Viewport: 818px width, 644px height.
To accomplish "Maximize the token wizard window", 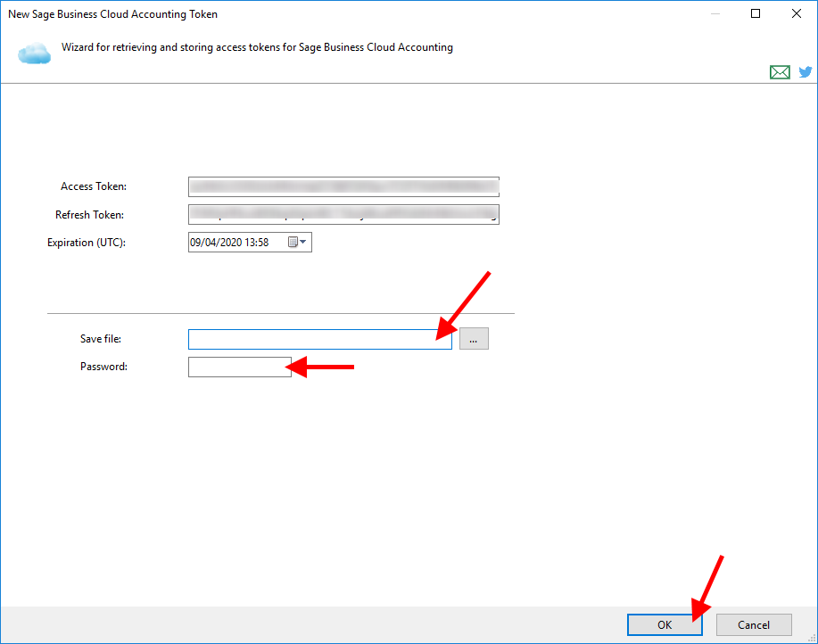I will tap(756, 13).
